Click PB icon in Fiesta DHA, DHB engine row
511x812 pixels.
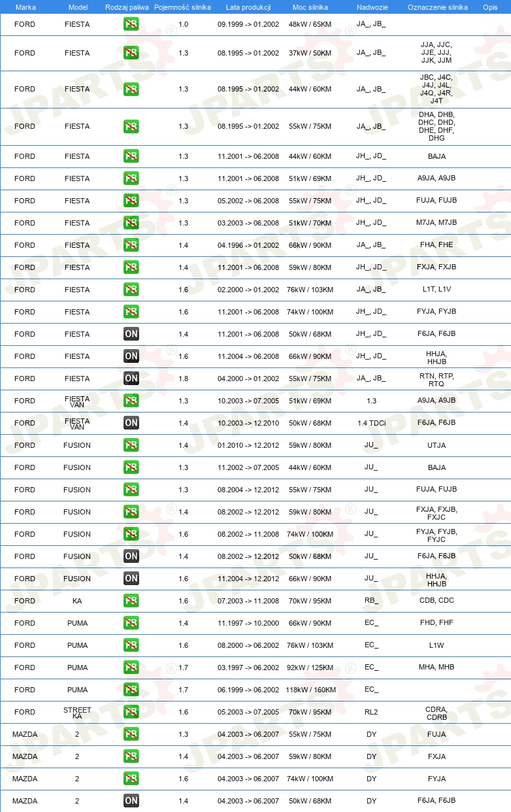pyautogui.click(x=131, y=126)
